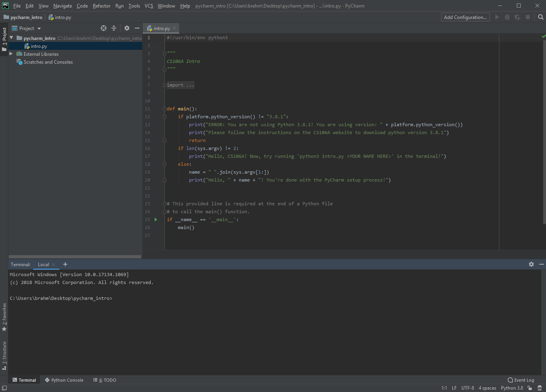Run the script via the gutter run icon
Image resolution: width=546 pixels, height=392 pixels.
pos(155,219)
